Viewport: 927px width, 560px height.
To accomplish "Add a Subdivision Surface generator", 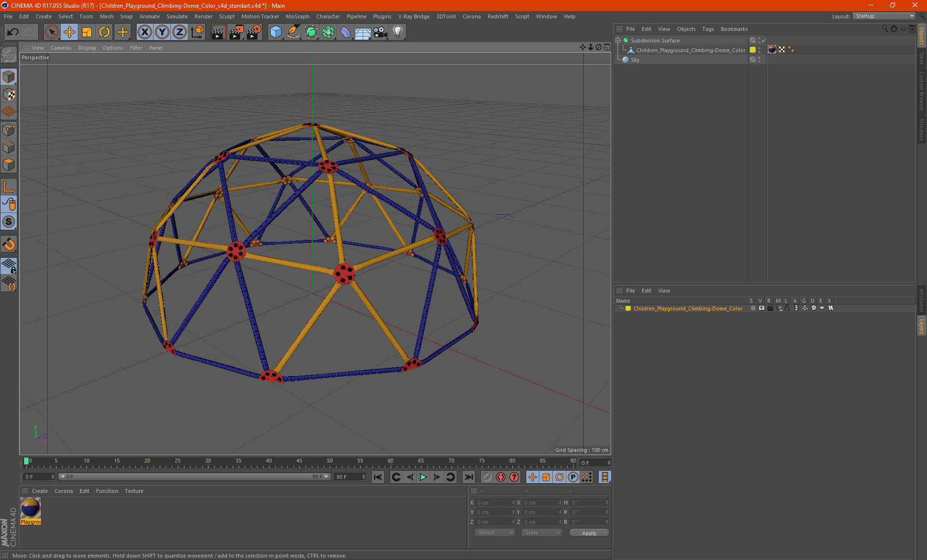I will 311,32.
